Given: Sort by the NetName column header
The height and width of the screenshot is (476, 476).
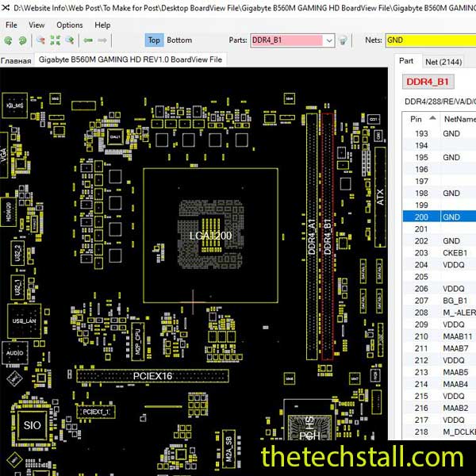Looking at the screenshot, I should pyautogui.click(x=459, y=119).
